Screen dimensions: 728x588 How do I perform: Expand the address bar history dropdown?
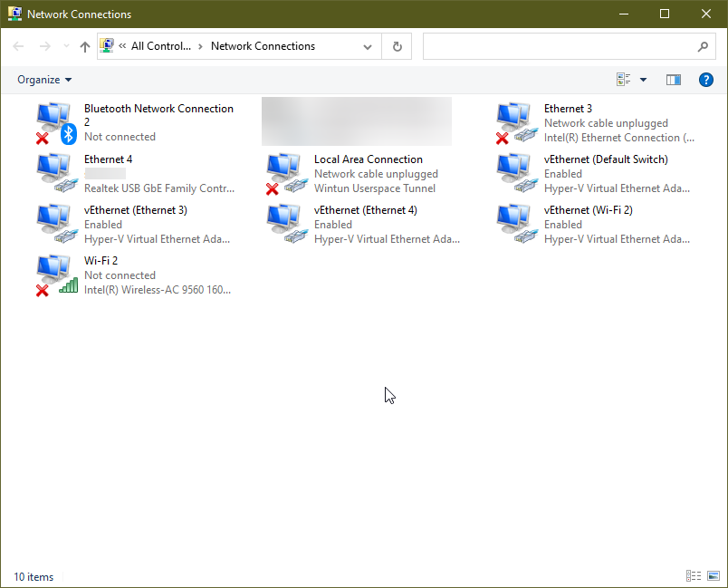click(368, 46)
